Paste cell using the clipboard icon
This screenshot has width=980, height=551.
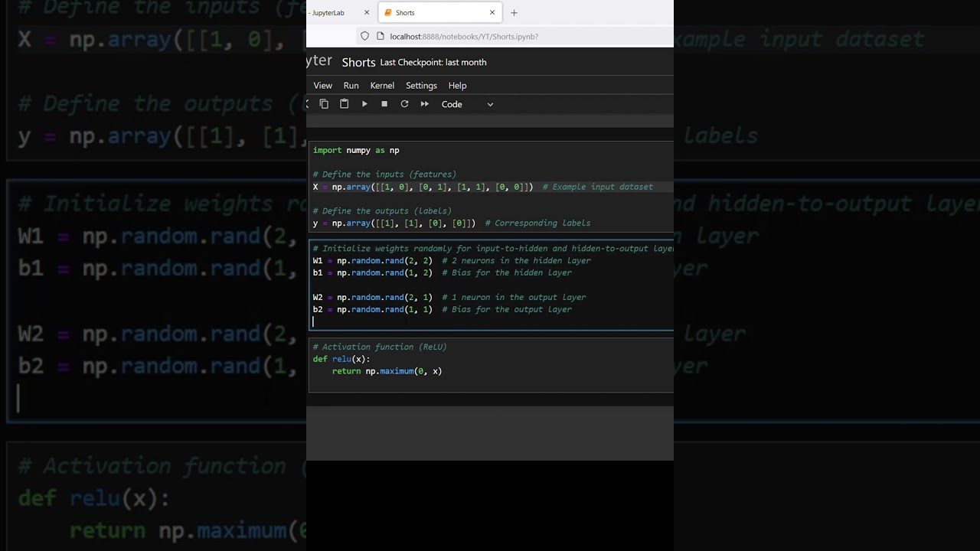coord(344,104)
